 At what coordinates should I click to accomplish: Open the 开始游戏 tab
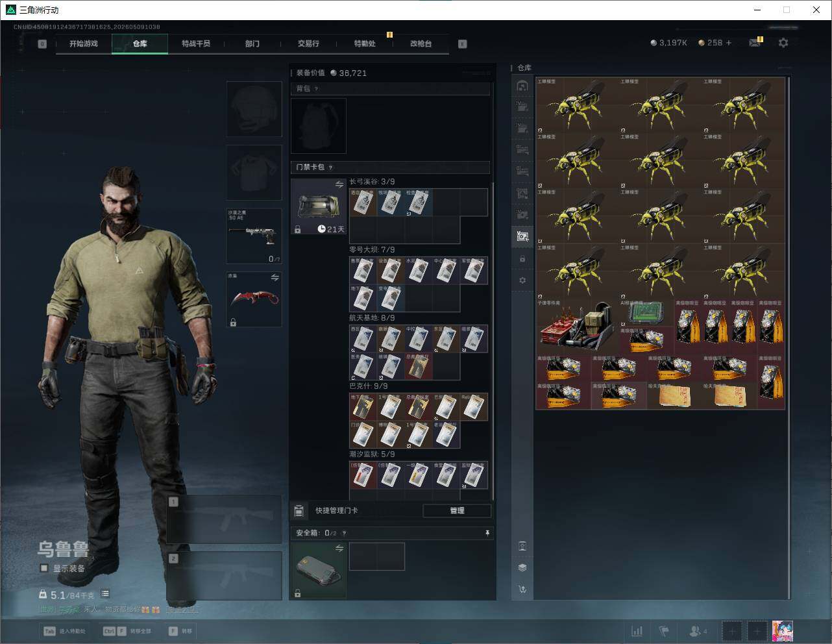point(84,43)
